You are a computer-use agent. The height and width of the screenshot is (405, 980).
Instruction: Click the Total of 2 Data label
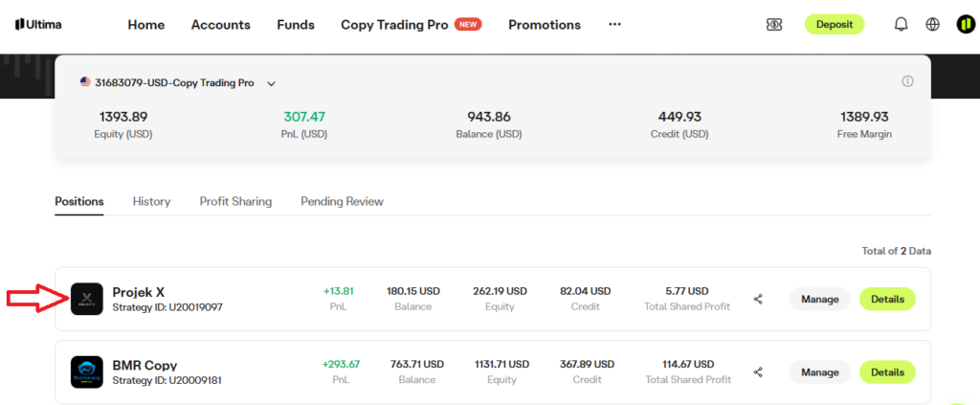(x=896, y=251)
